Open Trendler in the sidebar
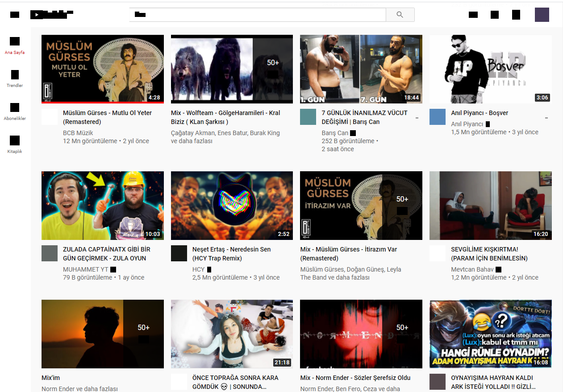The image size is (563, 392). pos(15,79)
